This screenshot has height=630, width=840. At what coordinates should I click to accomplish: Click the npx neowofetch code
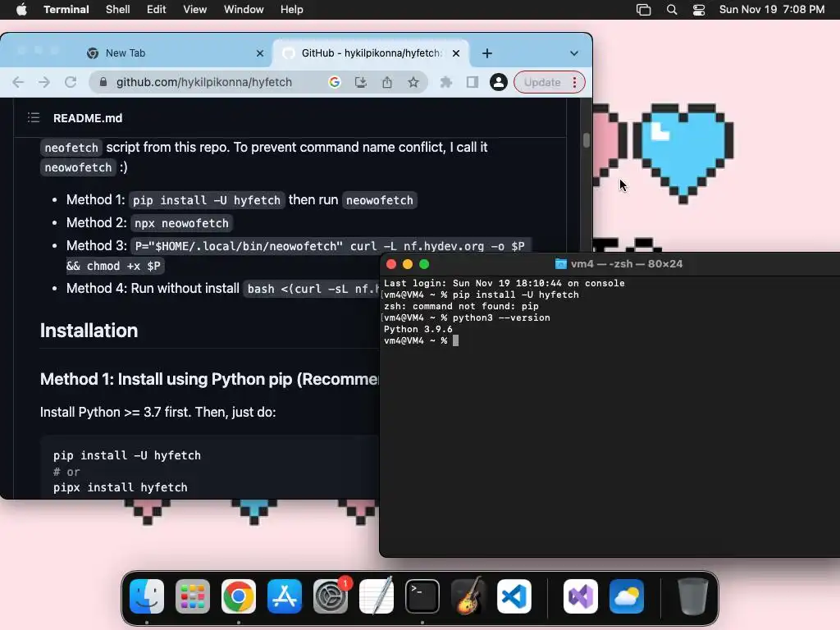point(181,223)
